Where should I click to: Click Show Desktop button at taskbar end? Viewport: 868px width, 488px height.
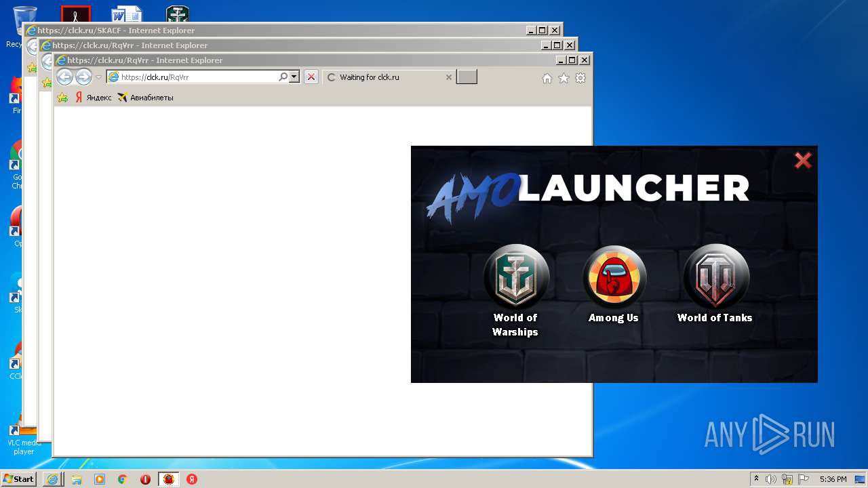(x=861, y=479)
